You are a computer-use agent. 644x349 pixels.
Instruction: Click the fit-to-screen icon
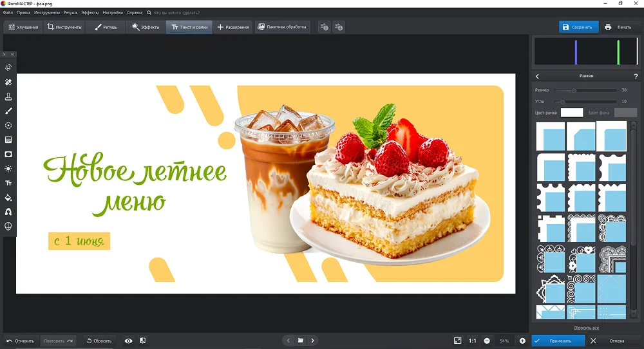pos(457,341)
